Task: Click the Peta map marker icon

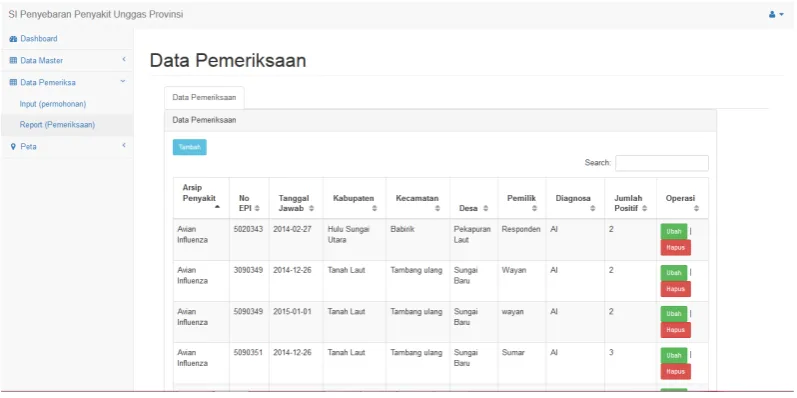Action: (x=13, y=146)
